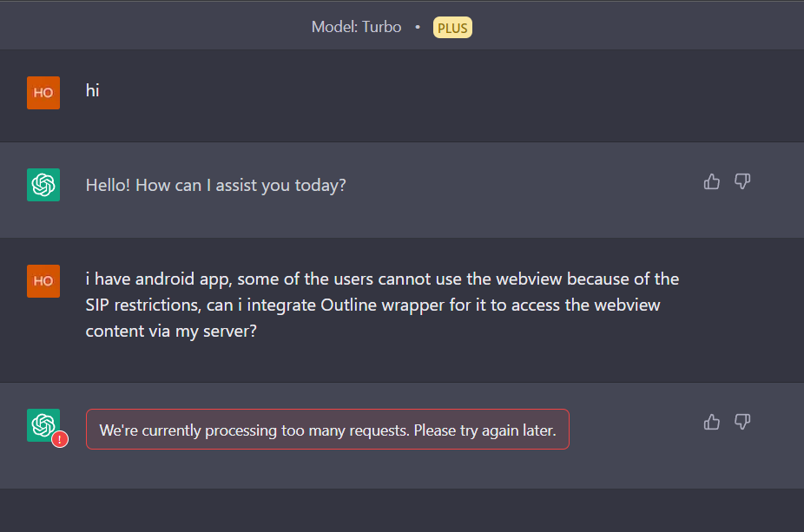
Task: Click the yellow PLUS badge
Action: 452,28
